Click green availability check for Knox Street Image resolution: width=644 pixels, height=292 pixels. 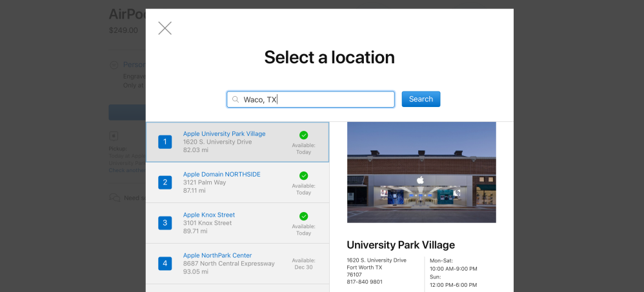[303, 216]
